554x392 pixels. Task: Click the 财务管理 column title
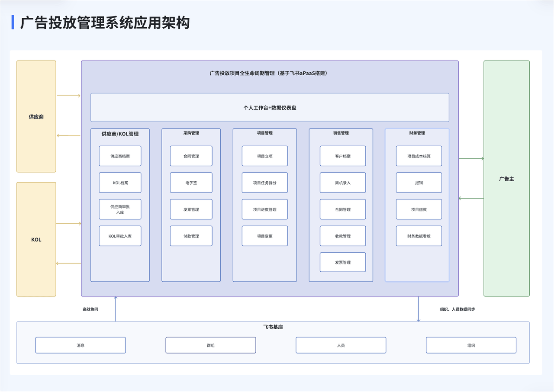pyautogui.click(x=417, y=133)
